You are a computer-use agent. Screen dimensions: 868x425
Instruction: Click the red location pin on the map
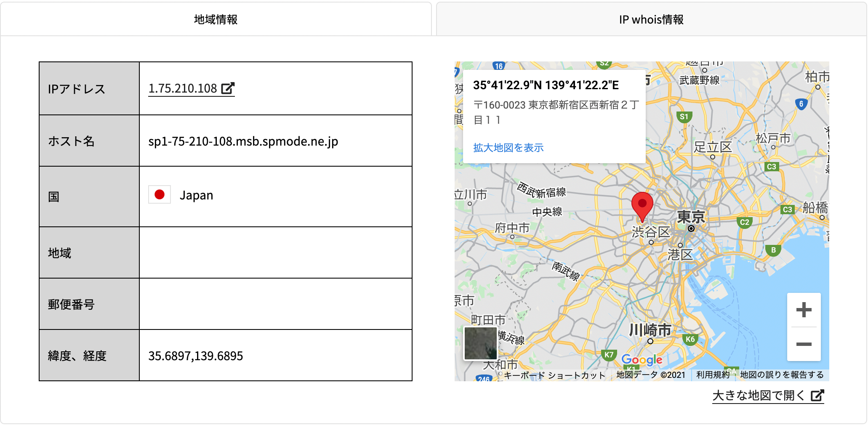click(x=642, y=207)
